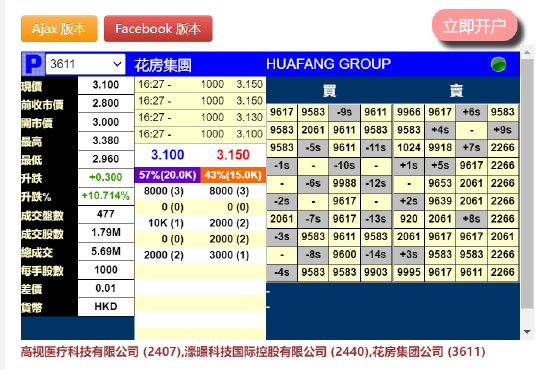Click the bid queue entry 10K (1)
This screenshot has height=370, width=550.
(x=166, y=223)
